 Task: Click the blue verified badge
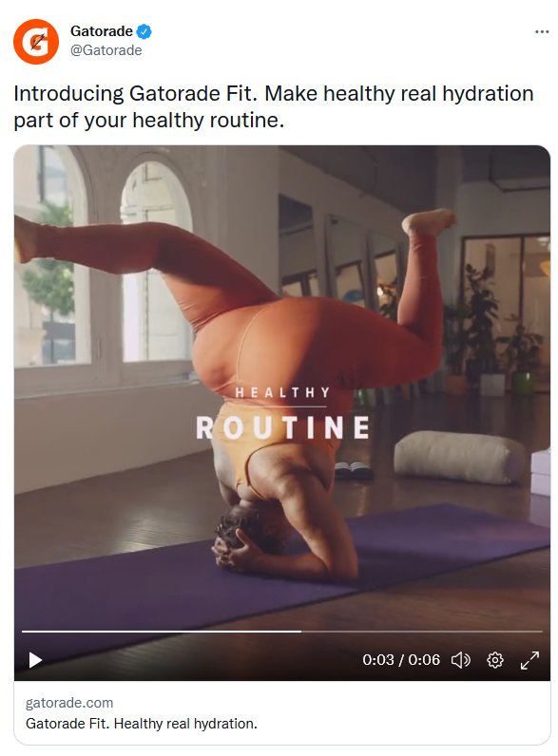pos(144,32)
